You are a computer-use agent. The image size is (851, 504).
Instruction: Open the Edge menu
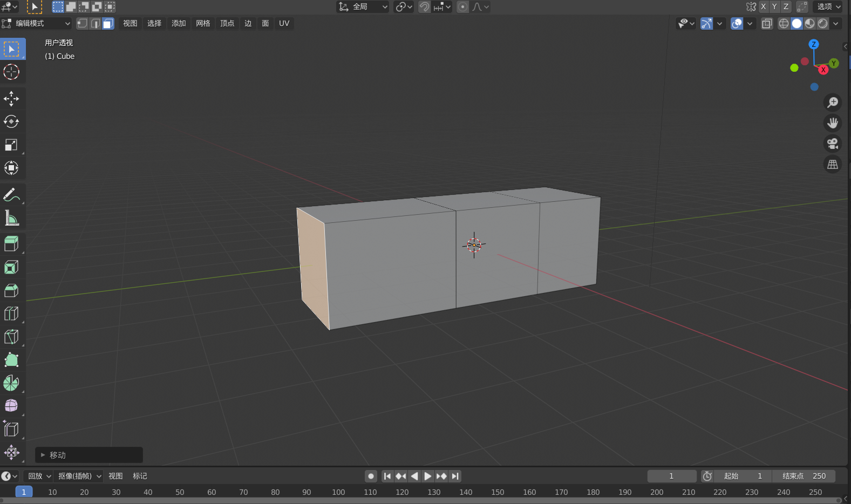pos(248,23)
